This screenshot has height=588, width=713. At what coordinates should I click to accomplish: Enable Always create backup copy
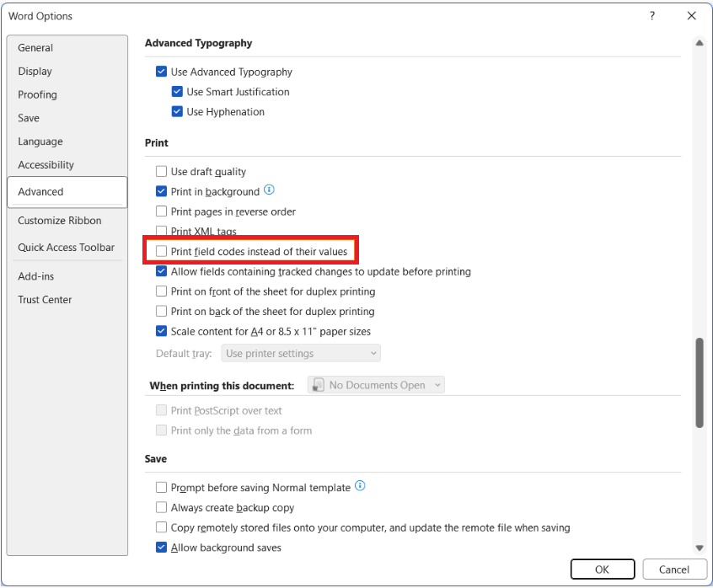tap(162, 507)
